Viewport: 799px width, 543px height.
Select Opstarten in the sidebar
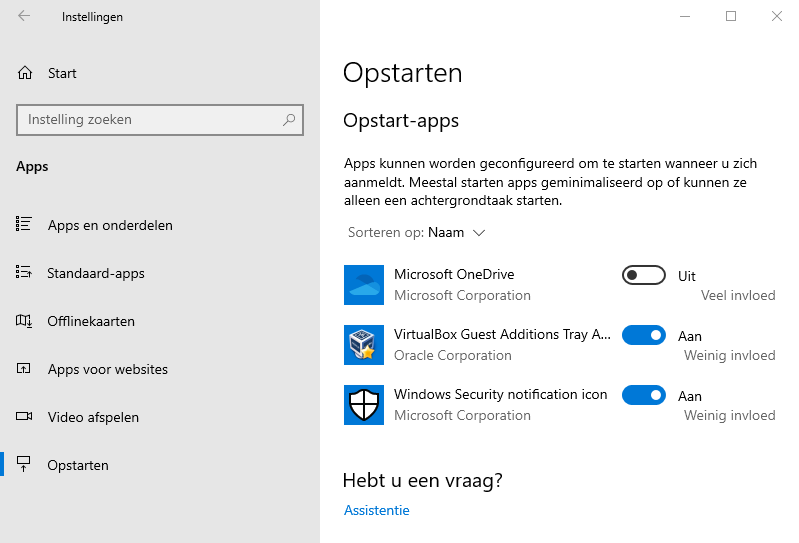(x=78, y=465)
